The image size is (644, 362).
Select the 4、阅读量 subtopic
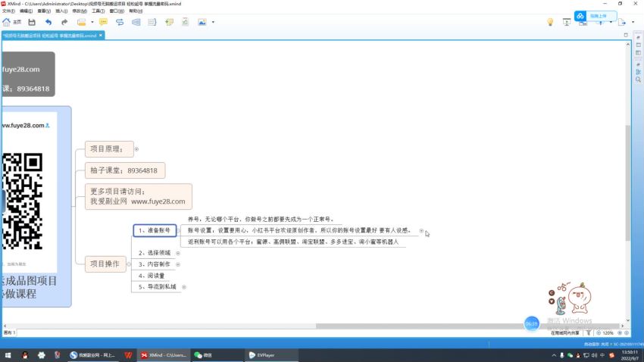152,276
